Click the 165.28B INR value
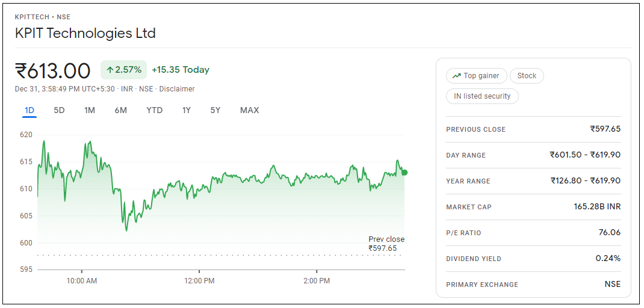This screenshot has height=308, width=644. click(597, 206)
